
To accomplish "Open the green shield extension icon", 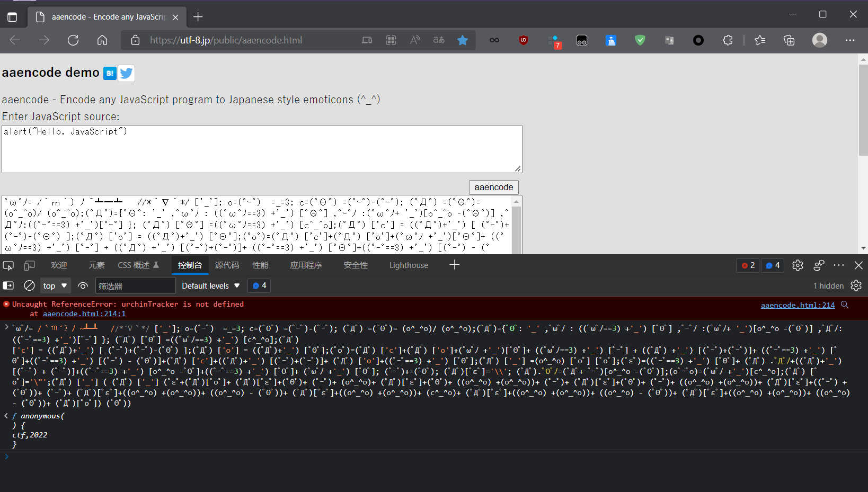I will click(x=640, y=40).
